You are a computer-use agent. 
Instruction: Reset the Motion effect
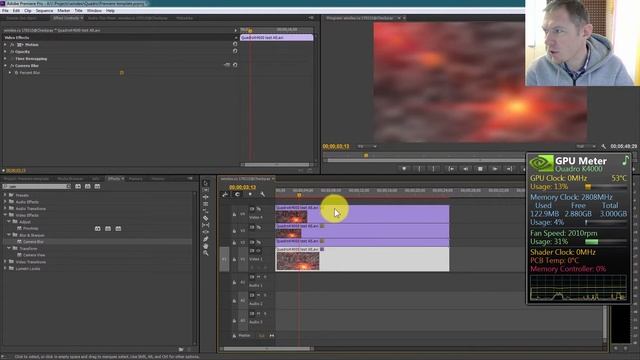pyautogui.click(x=235, y=44)
